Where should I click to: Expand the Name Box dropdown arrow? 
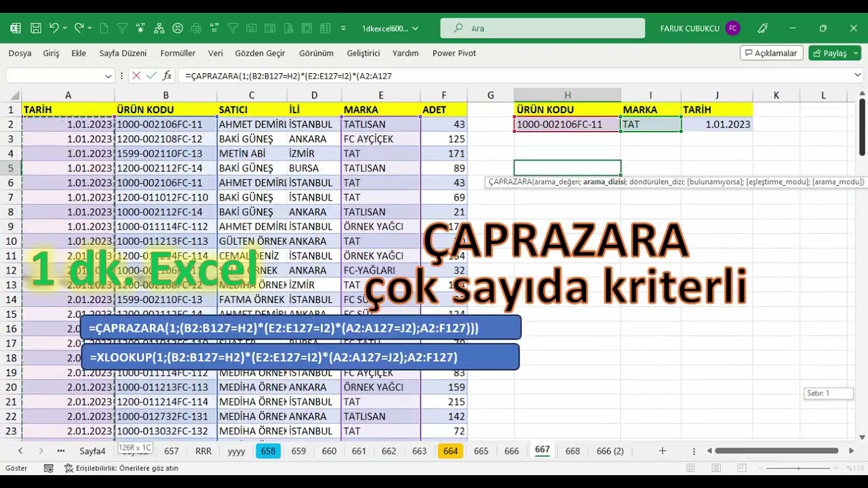click(108, 76)
